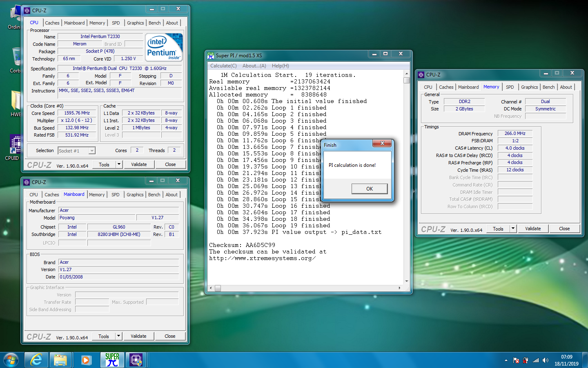
Task: Open CPU tab in Memory CPU-Z window
Action: [428, 87]
